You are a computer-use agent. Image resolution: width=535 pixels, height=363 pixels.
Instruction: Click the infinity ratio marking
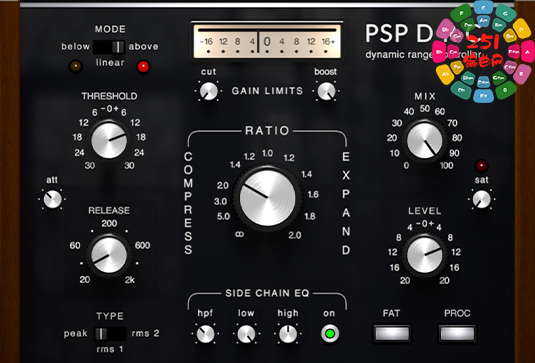pos(240,234)
